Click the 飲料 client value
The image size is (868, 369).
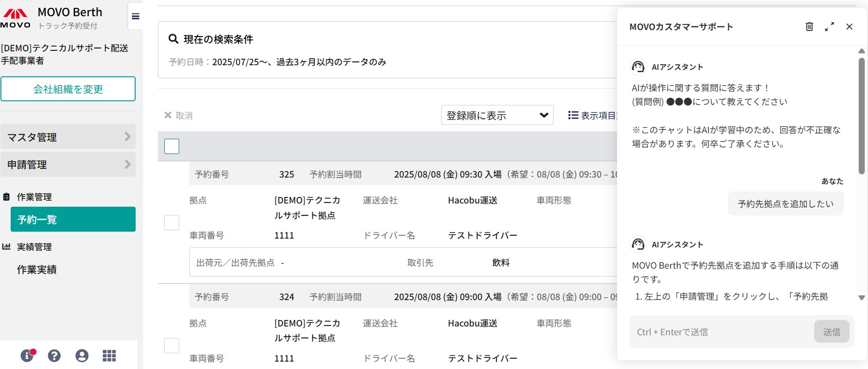coord(501,263)
